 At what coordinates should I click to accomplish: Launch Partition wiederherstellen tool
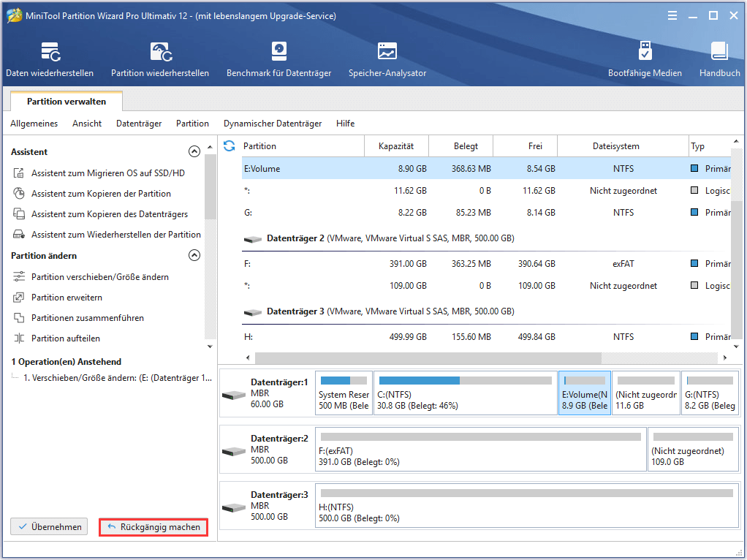(160, 59)
